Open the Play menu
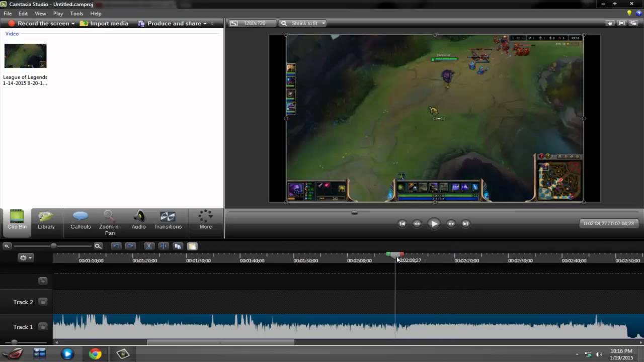 tap(58, 14)
